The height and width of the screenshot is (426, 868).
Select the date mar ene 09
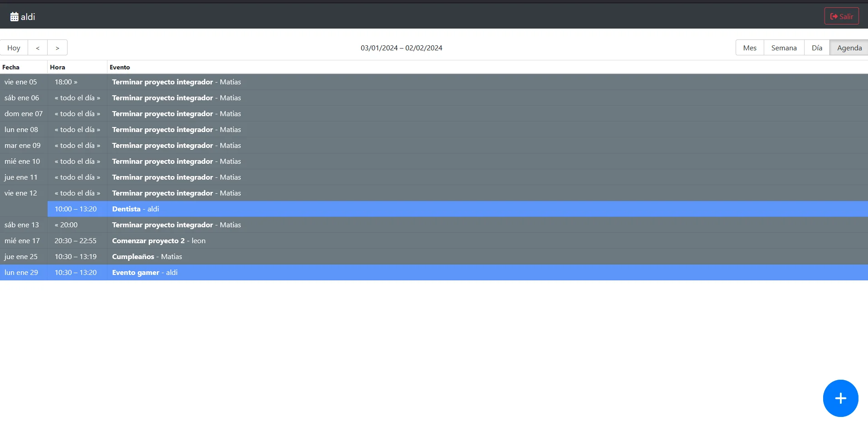(x=23, y=145)
